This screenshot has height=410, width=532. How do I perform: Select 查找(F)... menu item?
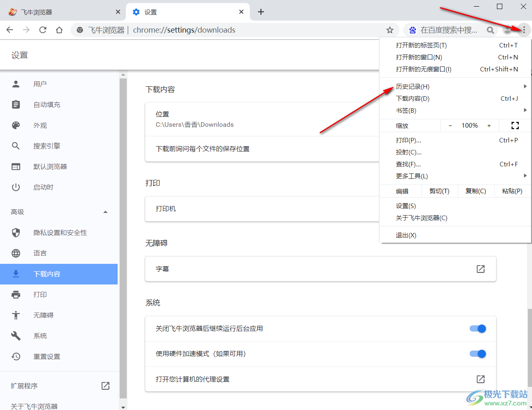pos(456,164)
